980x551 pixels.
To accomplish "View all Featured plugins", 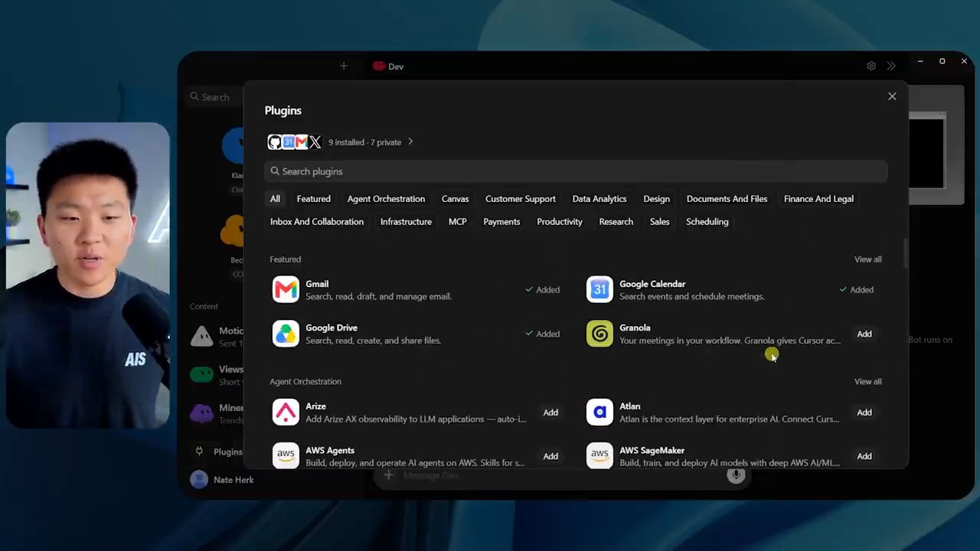I will click(x=867, y=259).
